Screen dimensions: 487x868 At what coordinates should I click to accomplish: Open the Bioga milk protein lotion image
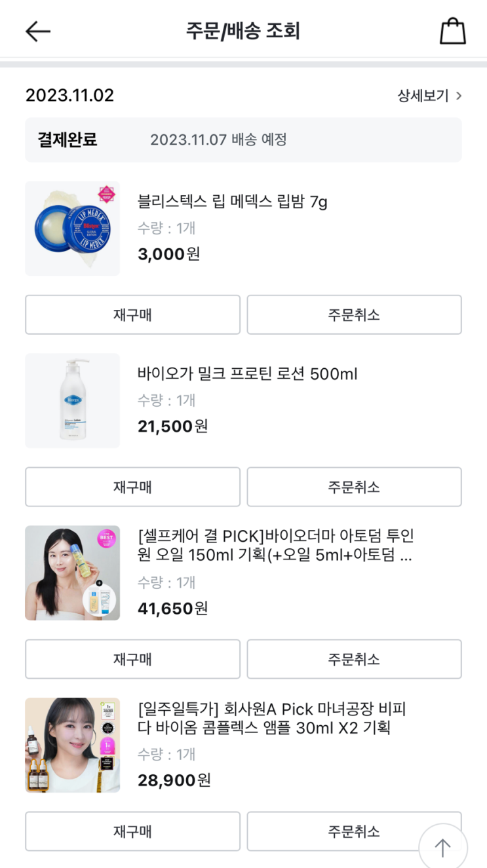coord(72,401)
